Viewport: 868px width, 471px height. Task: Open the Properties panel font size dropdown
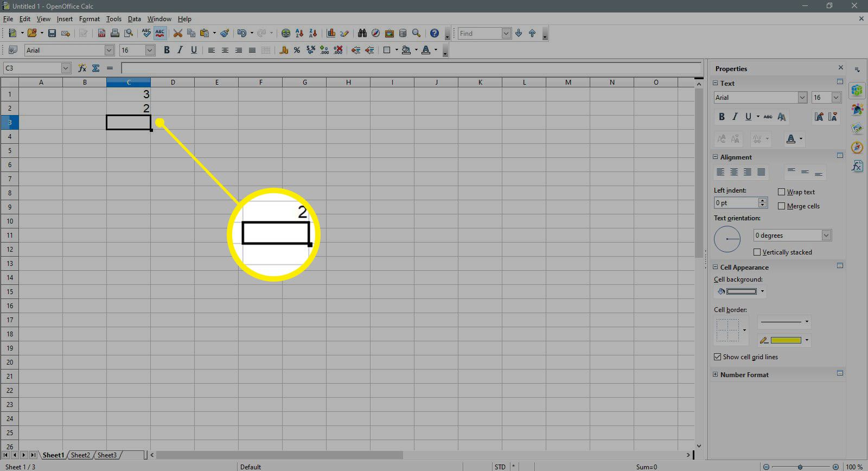[836, 98]
